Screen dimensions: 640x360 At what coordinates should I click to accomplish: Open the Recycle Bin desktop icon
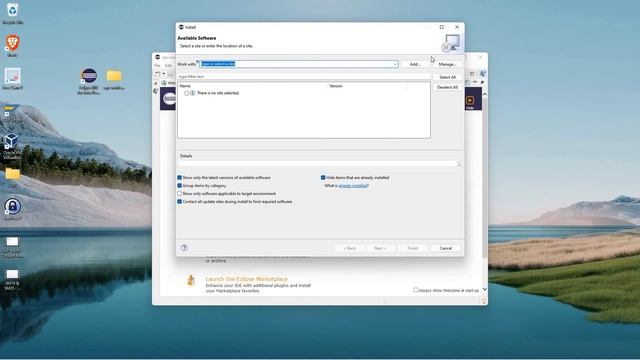click(x=12, y=13)
